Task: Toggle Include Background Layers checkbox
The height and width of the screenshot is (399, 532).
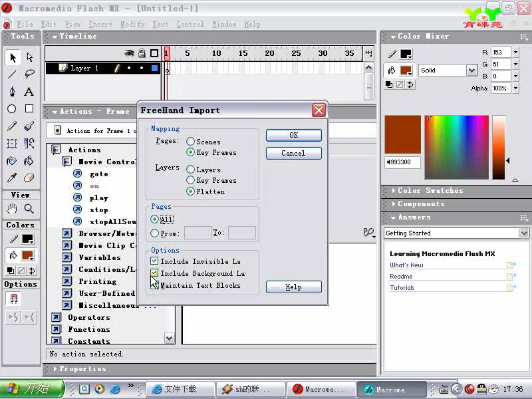Action: [x=154, y=273]
